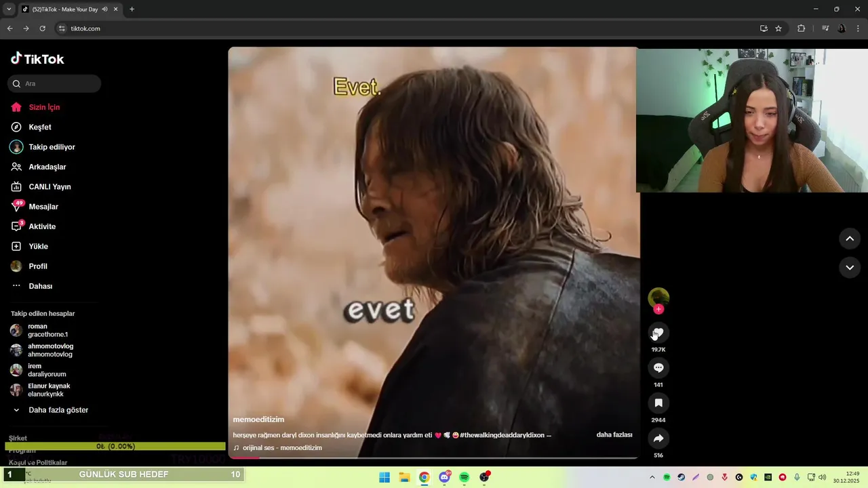The image size is (868, 488).
Task: Open CANLI Yayın section
Action: point(51,186)
